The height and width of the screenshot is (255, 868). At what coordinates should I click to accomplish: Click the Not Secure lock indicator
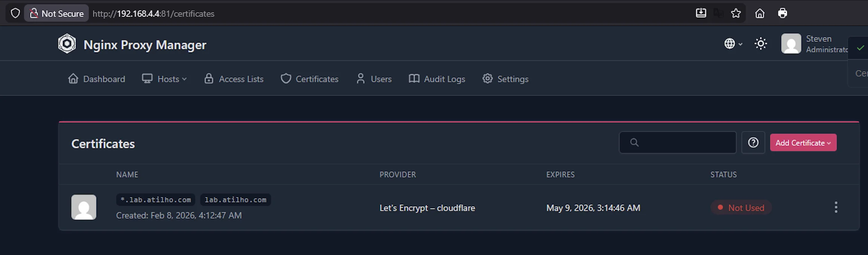[x=56, y=13]
